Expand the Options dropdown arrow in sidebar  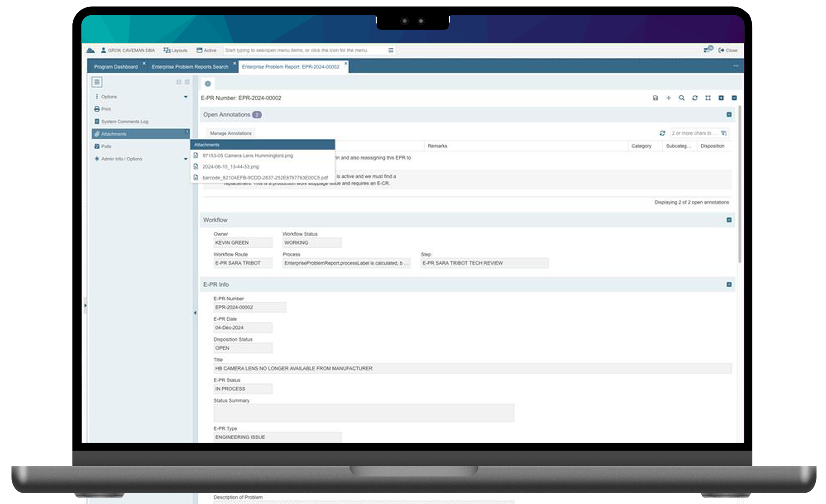(x=186, y=97)
